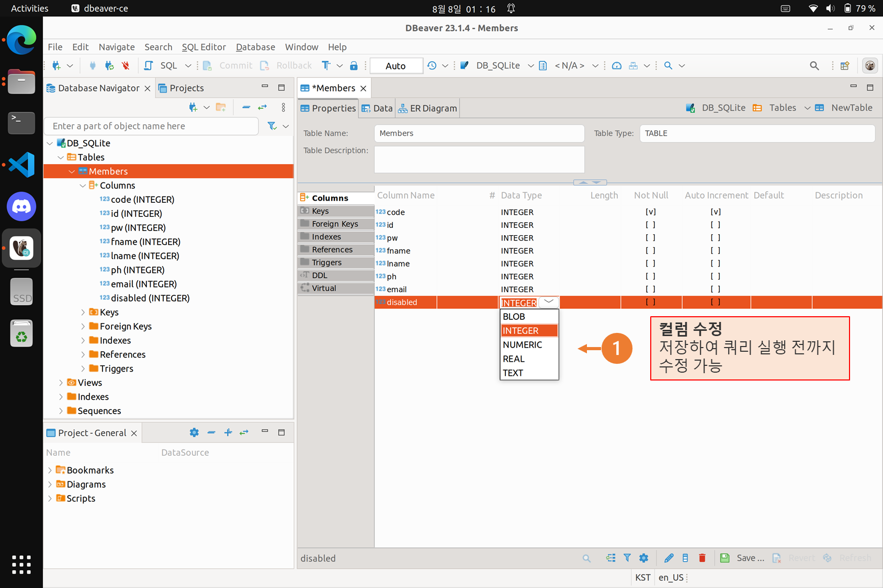Click the search icon in bottom bar

[x=586, y=558]
